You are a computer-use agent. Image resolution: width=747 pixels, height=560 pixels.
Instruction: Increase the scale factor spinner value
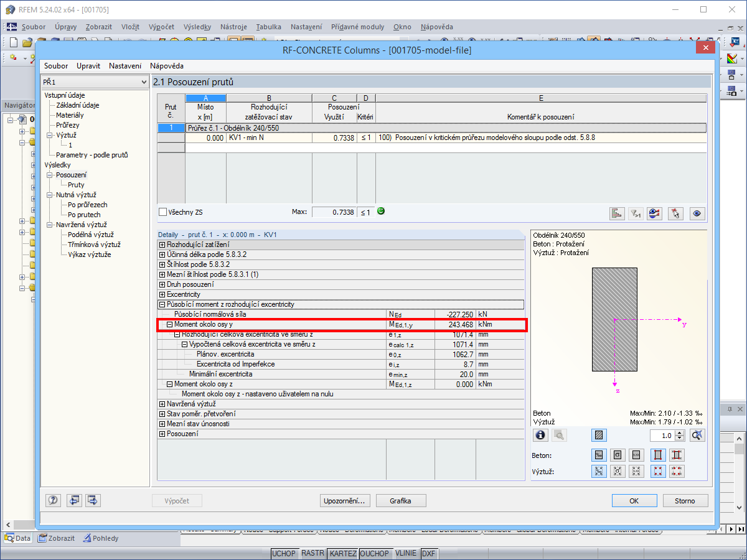point(680,433)
